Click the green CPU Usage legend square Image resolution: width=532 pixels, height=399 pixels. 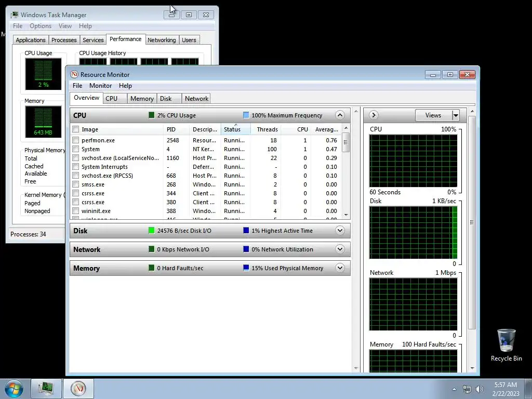click(152, 115)
